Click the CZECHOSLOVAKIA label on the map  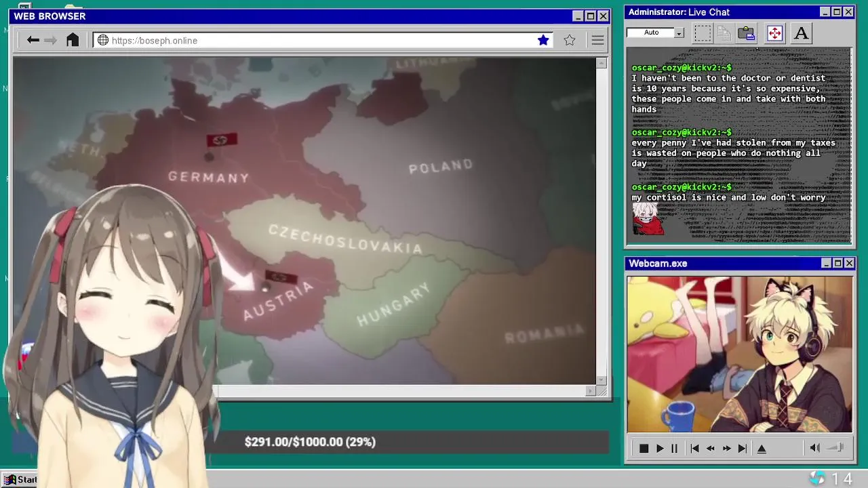(x=345, y=239)
